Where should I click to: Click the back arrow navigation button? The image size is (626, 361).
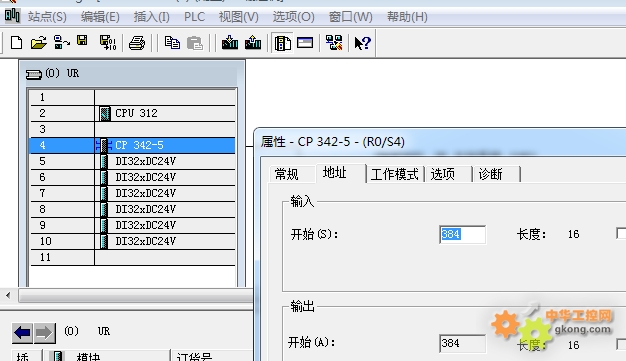point(22,332)
